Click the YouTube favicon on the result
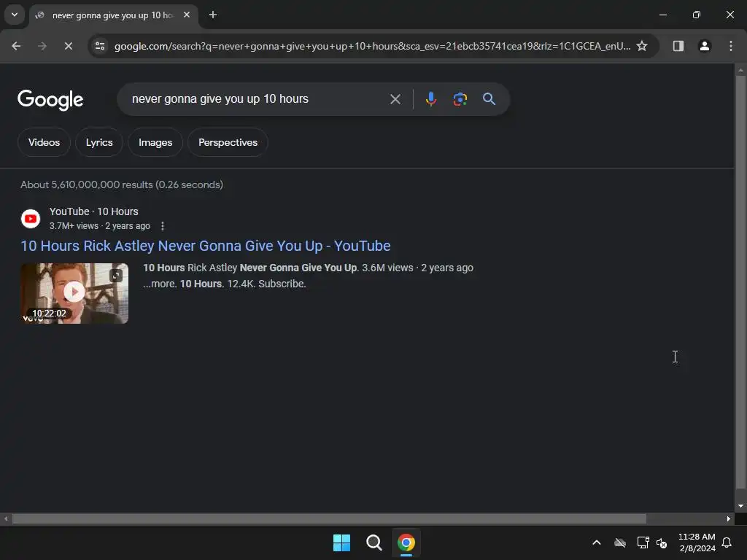Screen dimensions: 747x560 (31, 219)
